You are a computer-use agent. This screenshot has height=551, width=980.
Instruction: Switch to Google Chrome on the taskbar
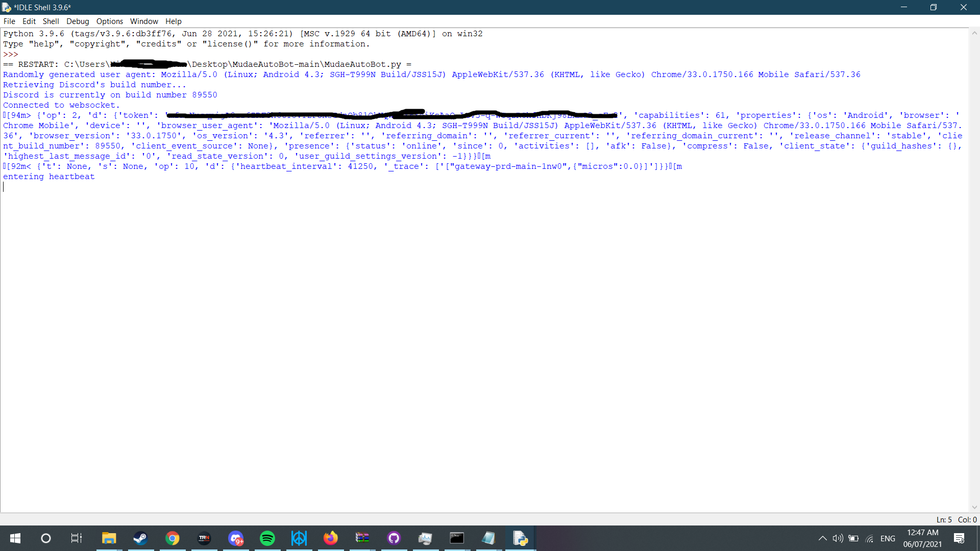click(173, 538)
